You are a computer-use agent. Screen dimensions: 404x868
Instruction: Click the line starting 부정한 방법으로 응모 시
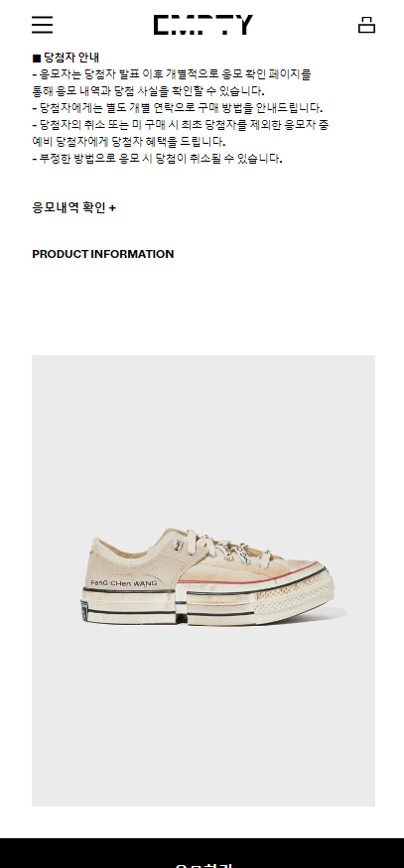pyautogui.click(x=158, y=159)
